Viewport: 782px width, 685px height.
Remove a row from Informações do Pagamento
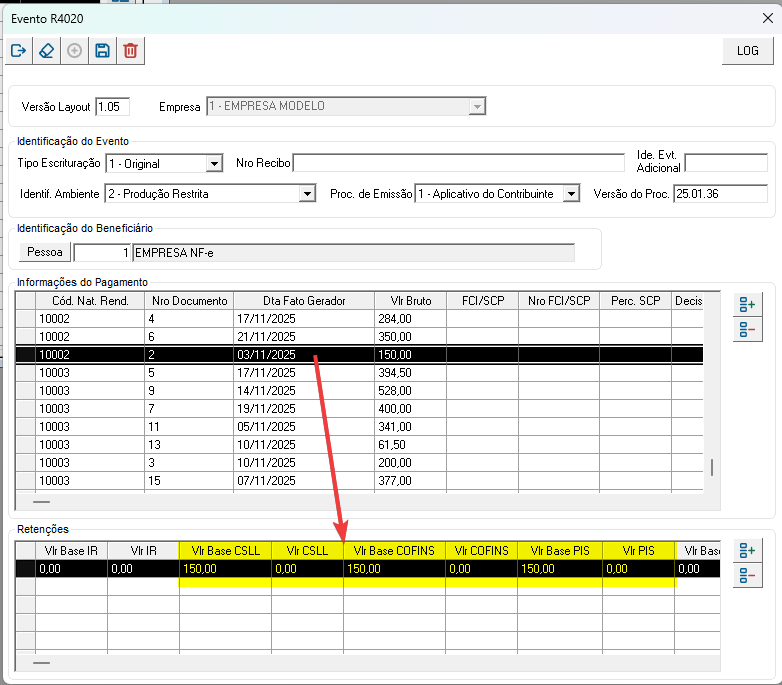coord(747,330)
